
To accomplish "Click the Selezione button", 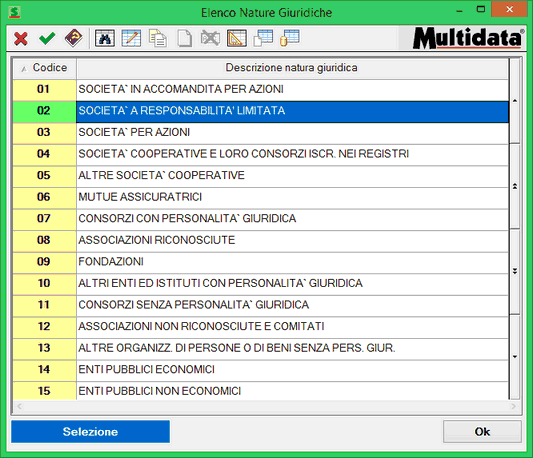I will click(90, 431).
